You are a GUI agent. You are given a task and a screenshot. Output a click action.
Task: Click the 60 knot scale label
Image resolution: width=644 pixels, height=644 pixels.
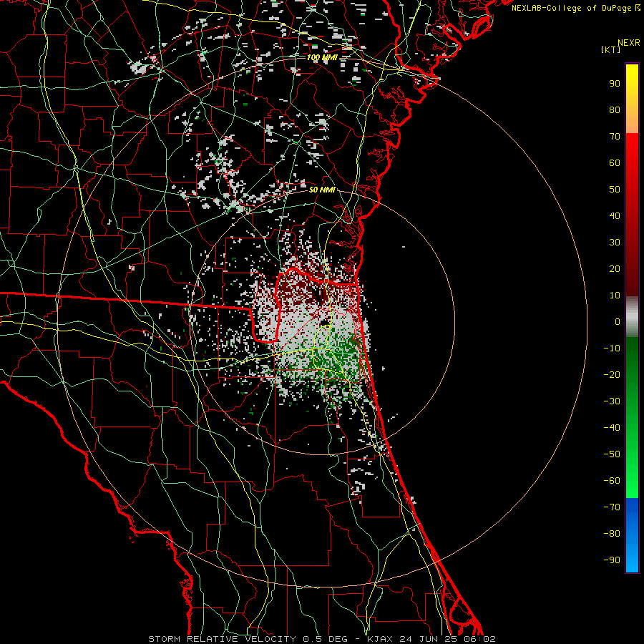point(615,162)
